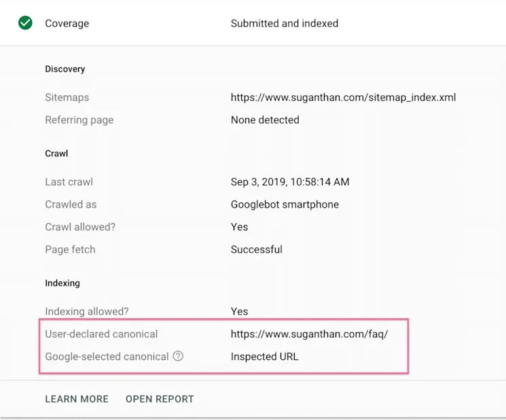Open the LEARN MORE link
Image resolution: width=506 pixels, height=420 pixels.
click(77, 399)
